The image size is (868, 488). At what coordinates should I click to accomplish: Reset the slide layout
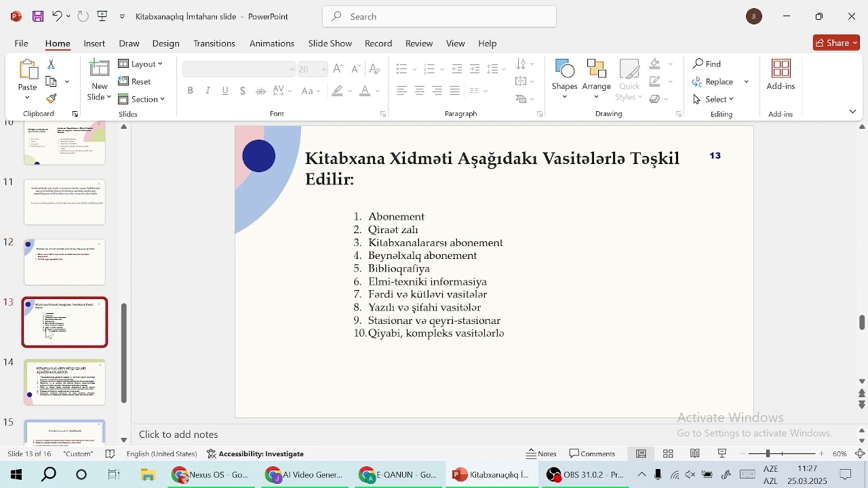click(x=136, y=82)
